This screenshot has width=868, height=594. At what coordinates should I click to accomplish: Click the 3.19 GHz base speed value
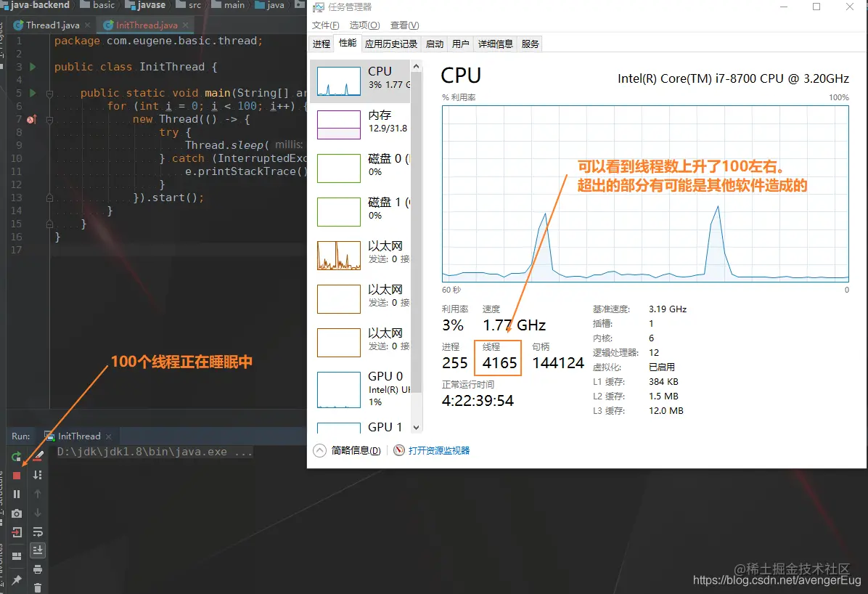point(668,309)
